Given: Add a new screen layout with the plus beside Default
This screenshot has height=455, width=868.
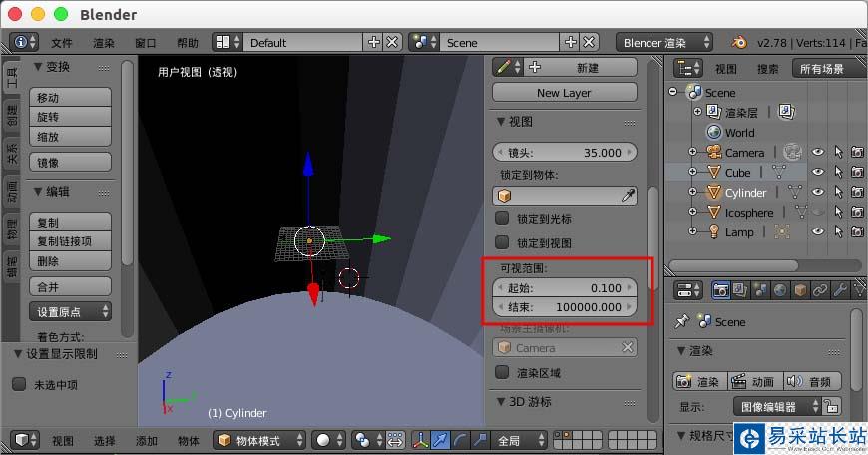Looking at the screenshot, I should [x=374, y=42].
